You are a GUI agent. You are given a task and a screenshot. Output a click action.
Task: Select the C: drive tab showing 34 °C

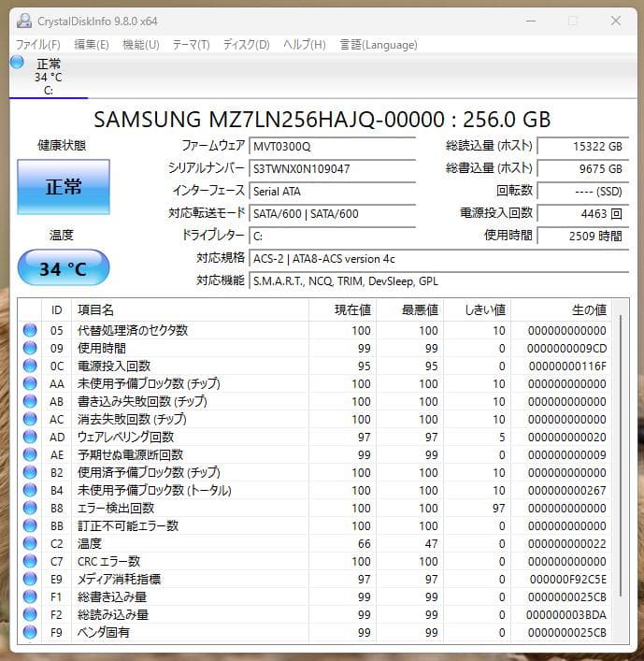pyautogui.click(x=49, y=77)
